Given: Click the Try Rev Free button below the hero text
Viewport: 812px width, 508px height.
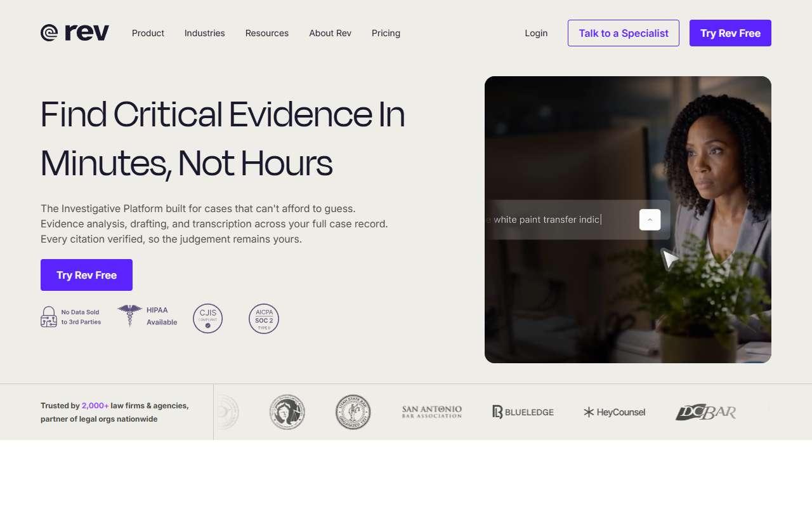Looking at the screenshot, I should pyautogui.click(x=86, y=275).
